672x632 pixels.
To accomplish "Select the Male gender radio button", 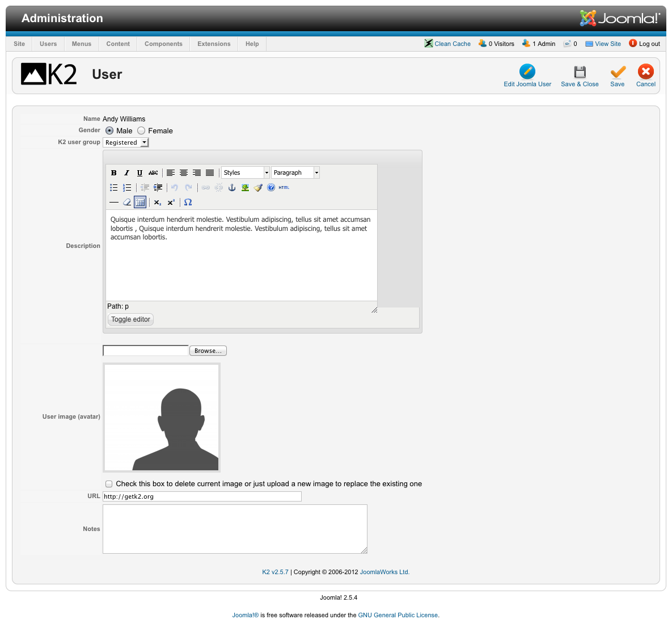I will tap(109, 131).
